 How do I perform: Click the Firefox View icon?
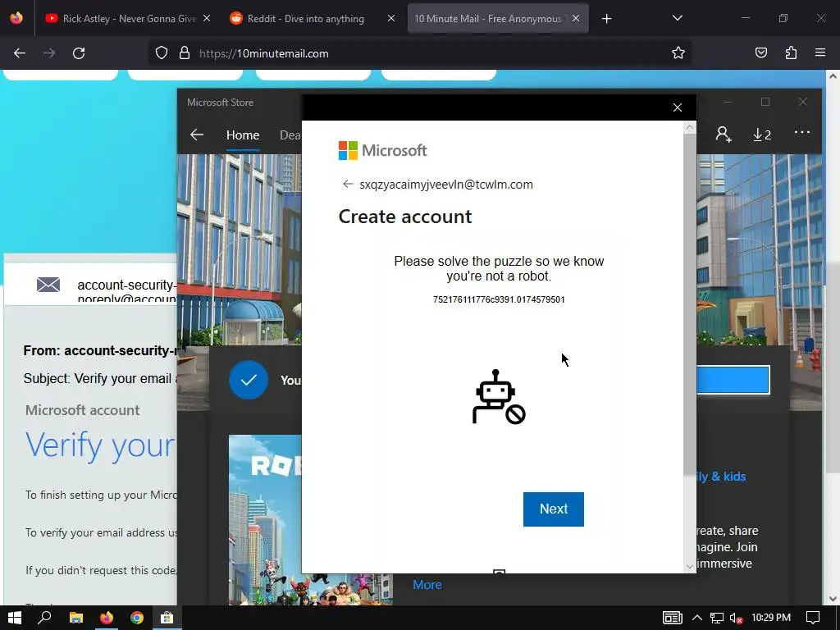coord(16,18)
